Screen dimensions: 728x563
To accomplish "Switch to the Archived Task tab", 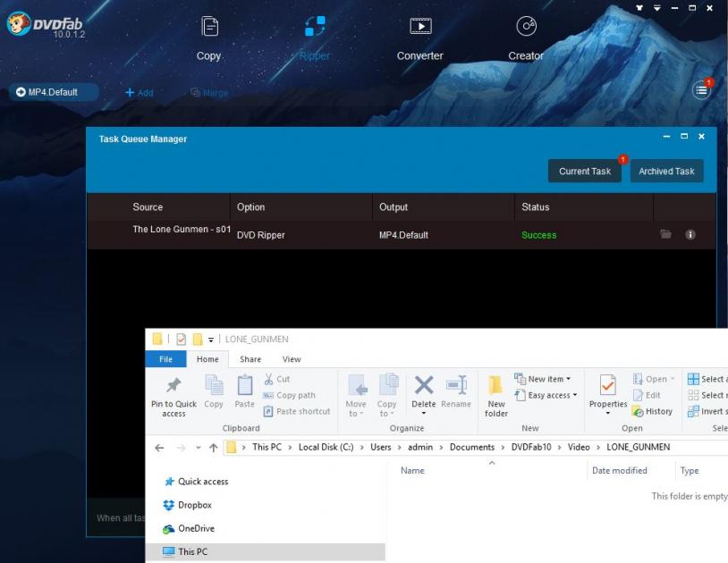I will click(666, 172).
